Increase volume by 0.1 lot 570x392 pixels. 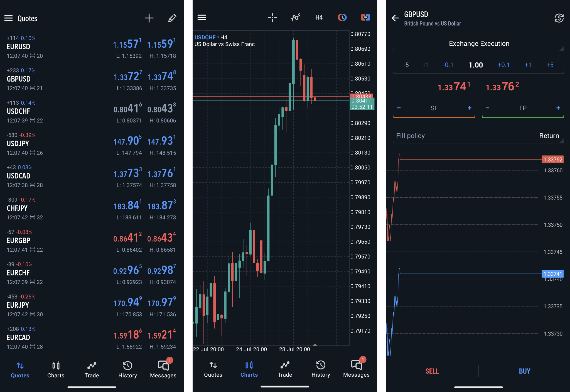point(503,65)
